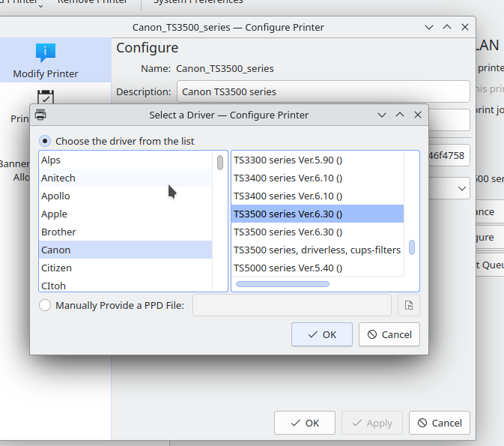
Task: Click the PPD file path input field
Action: pos(292,305)
